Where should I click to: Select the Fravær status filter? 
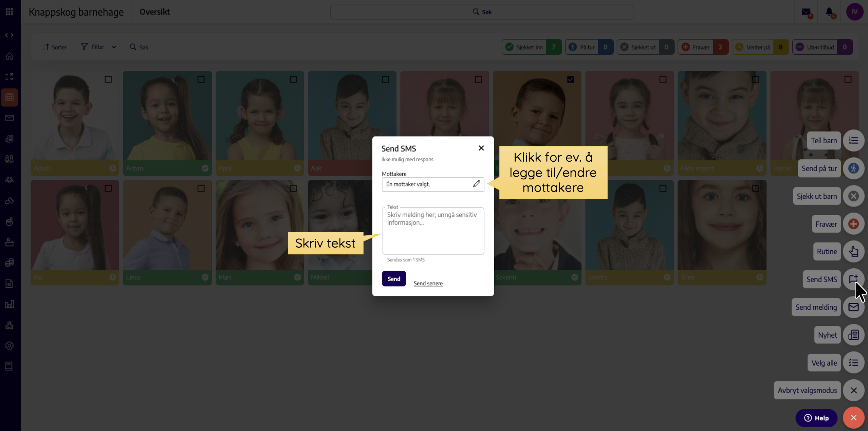pyautogui.click(x=703, y=47)
